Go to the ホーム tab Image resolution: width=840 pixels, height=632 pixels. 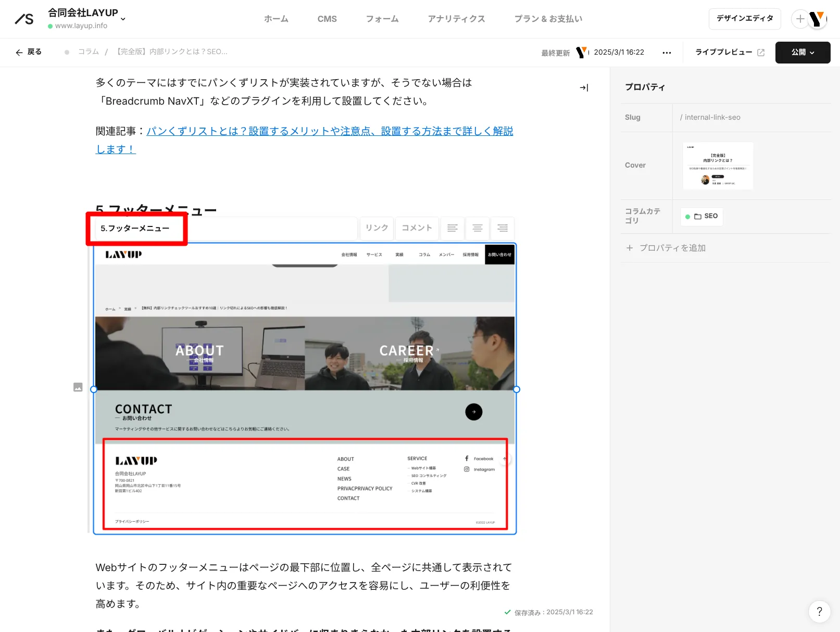tap(276, 19)
